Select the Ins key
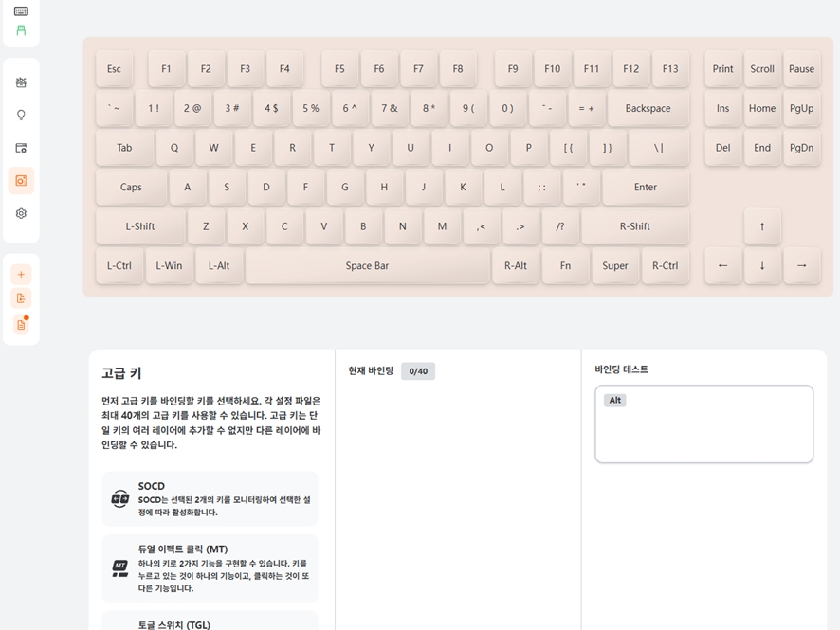 722,108
